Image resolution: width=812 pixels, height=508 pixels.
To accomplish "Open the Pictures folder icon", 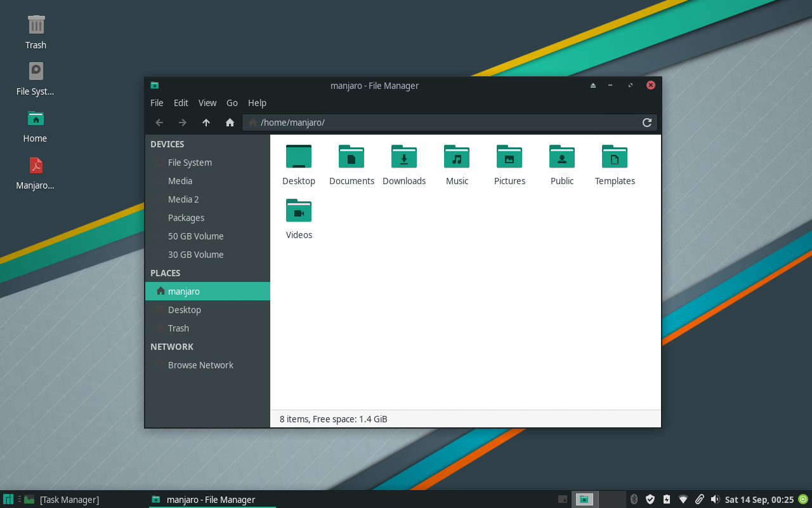I will click(509, 157).
